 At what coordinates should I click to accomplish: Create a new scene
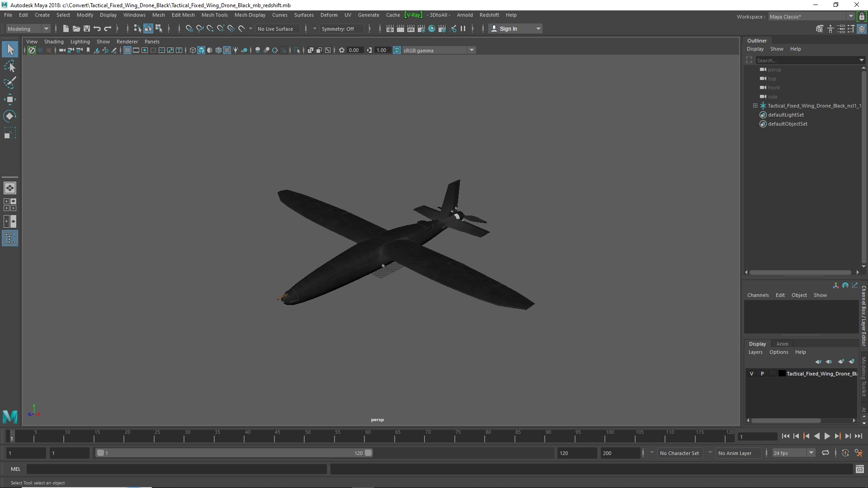[66, 28]
